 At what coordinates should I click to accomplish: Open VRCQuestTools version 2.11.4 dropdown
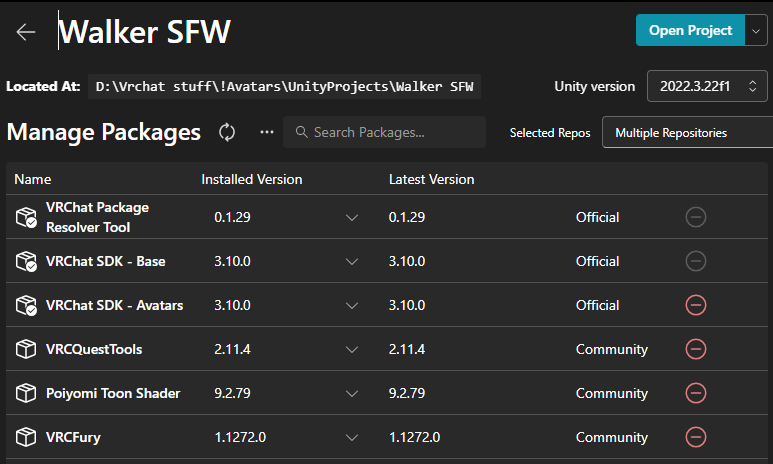pos(351,349)
